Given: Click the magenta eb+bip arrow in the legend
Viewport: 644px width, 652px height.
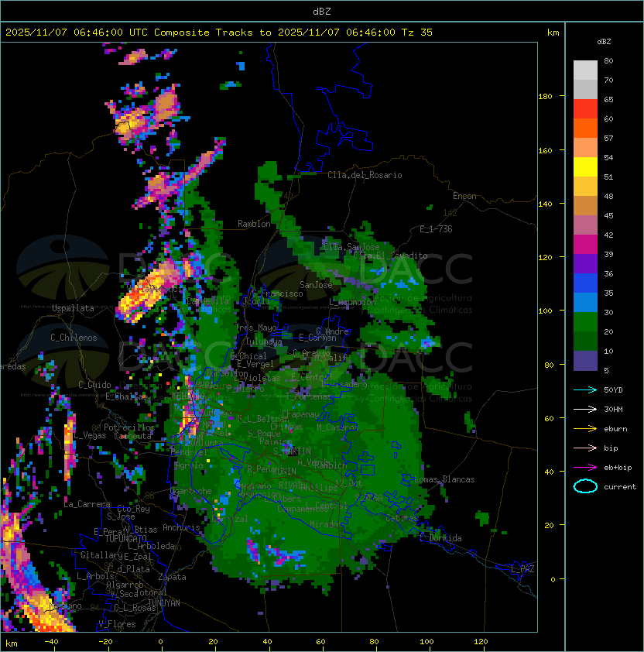Looking at the screenshot, I should [x=585, y=468].
